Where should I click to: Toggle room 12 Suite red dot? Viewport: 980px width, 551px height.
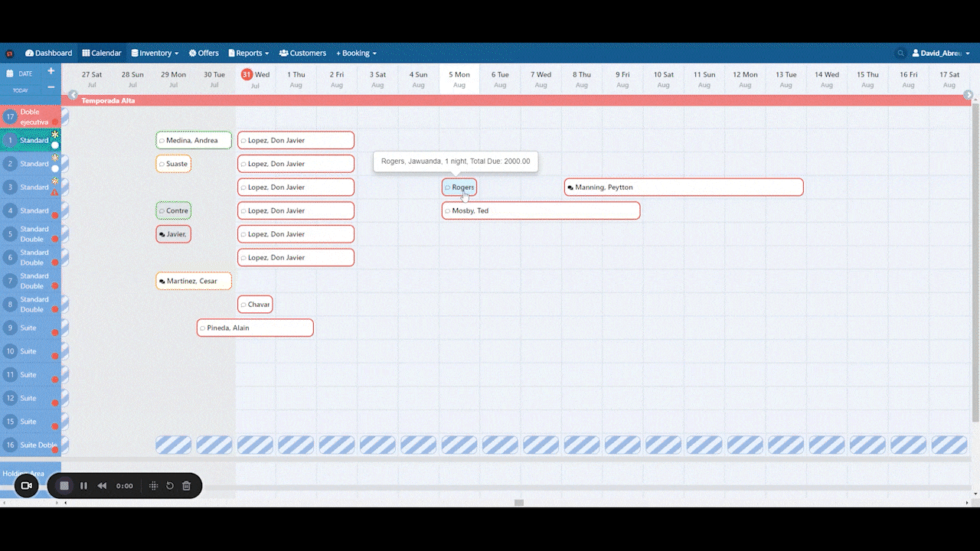(x=55, y=403)
